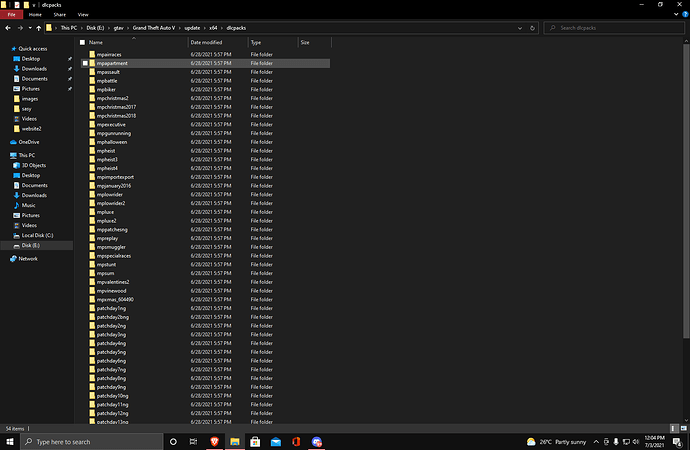Open the recent locations dropdown arrow
This screenshot has height=450, width=690.
[x=27, y=28]
